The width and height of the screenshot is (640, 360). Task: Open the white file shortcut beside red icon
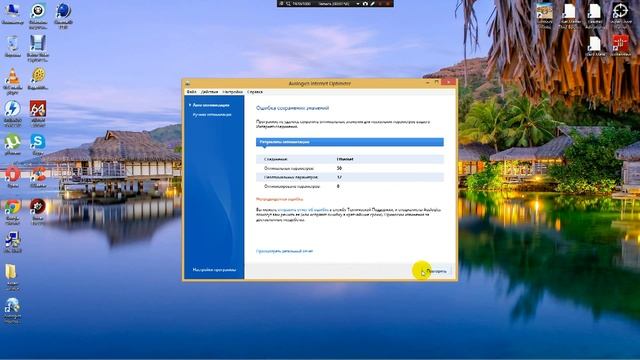pyautogui.click(x=595, y=46)
